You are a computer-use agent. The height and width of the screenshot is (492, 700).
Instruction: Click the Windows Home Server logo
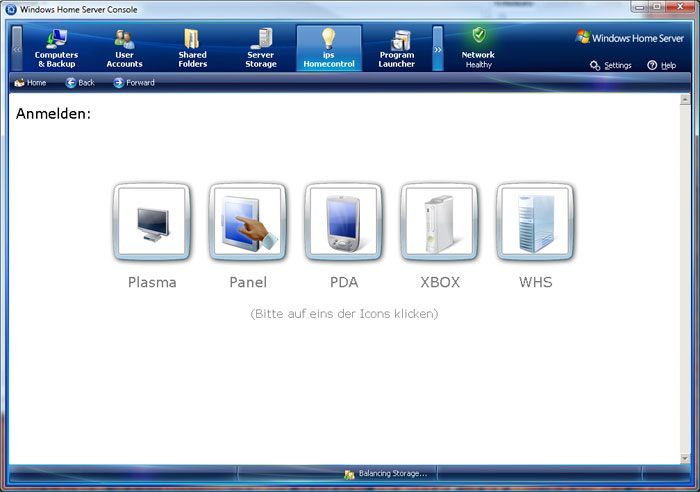click(x=629, y=38)
